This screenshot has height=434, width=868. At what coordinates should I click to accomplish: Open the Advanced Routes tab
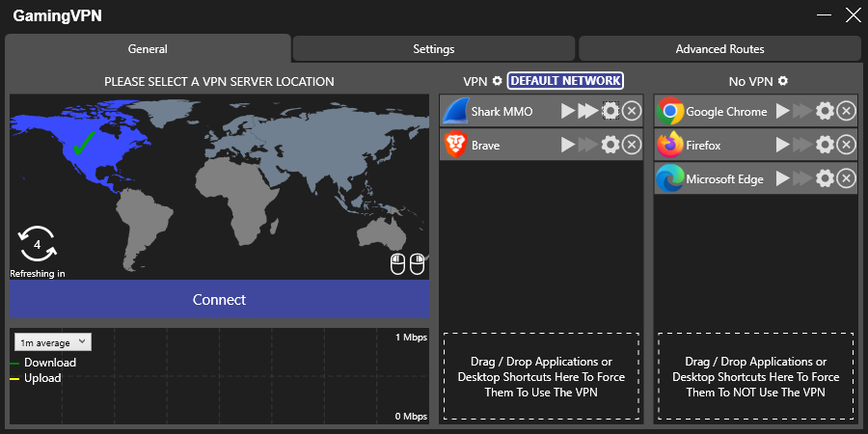pos(719,49)
